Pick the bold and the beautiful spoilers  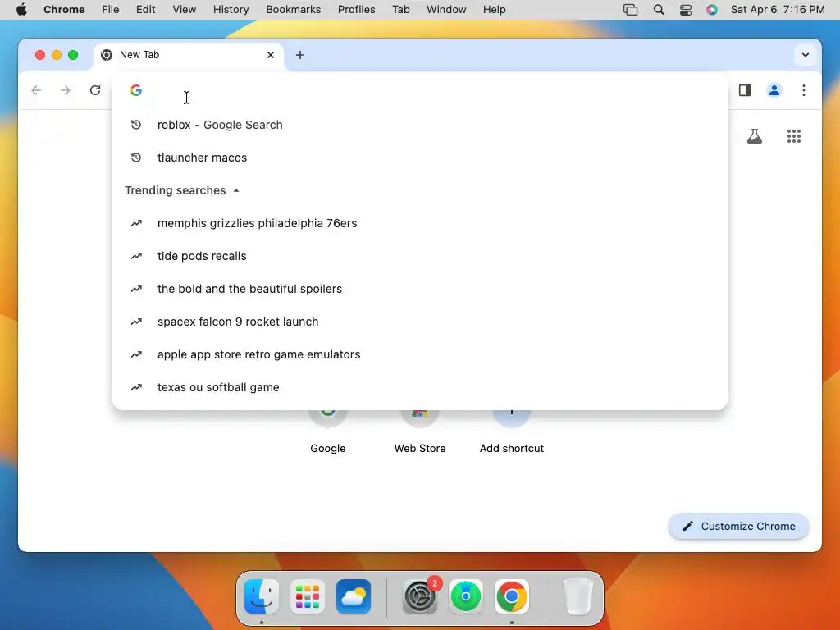[419, 289]
